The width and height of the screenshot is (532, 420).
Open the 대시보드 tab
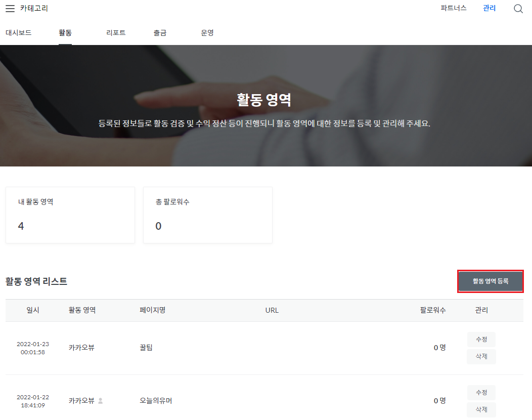tap(19, 32)
